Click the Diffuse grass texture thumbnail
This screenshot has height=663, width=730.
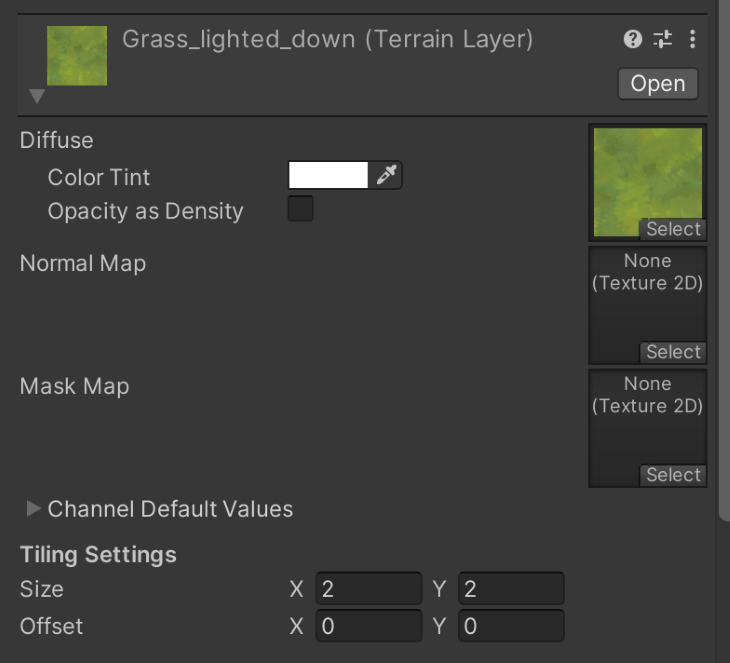(645, 175)
